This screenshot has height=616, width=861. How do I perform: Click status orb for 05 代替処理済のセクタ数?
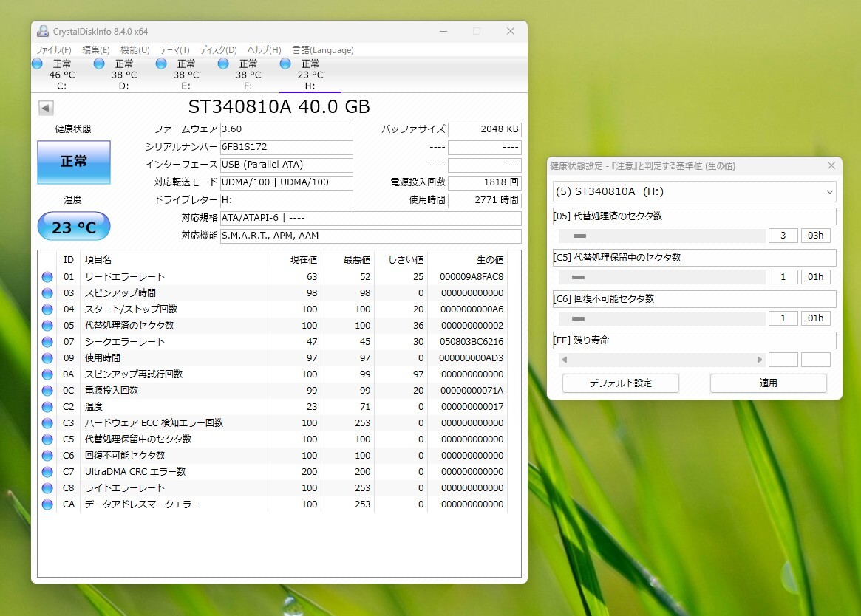pyautogui.click(x=48, y=326)
